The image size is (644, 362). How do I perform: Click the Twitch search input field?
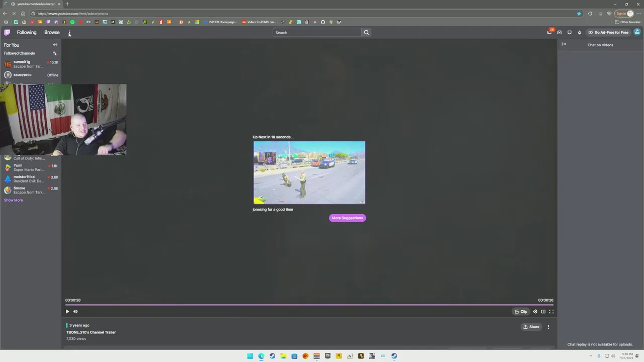(317, 33)
